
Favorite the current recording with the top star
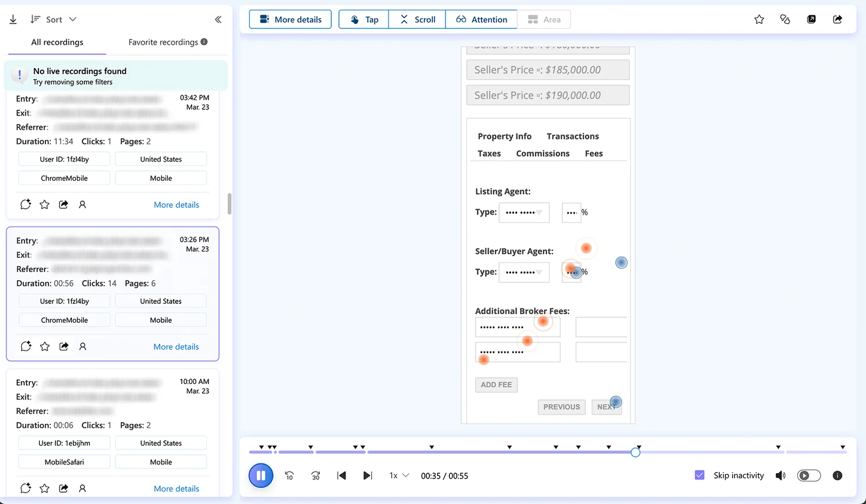click(759, 19)
